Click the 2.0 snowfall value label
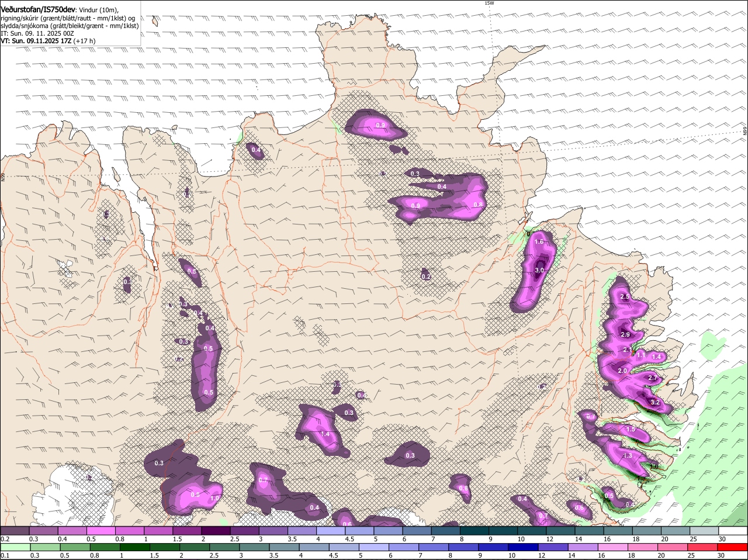 (622, 371)
